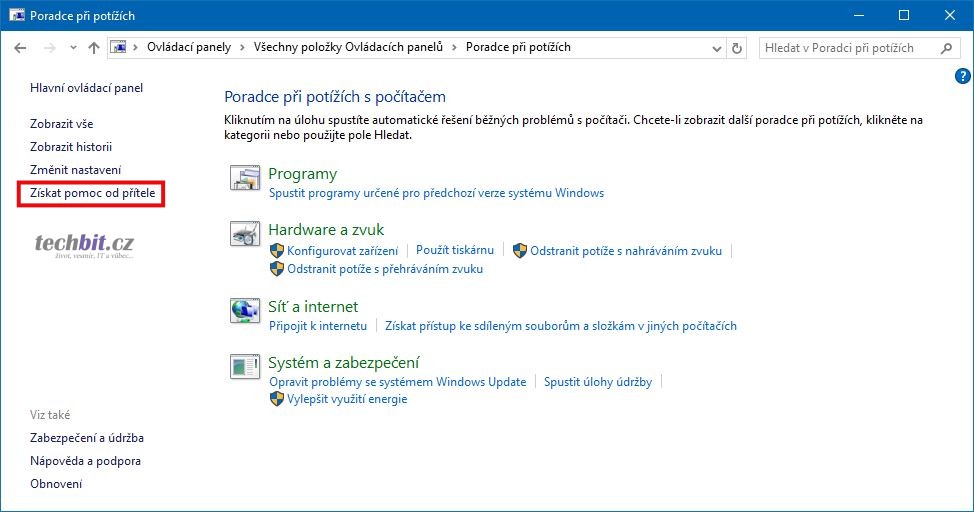Screen dimensions: 974x512
Task: Click Odstranit potíže s přehráváním zvuku
Action: pos(385,269)
